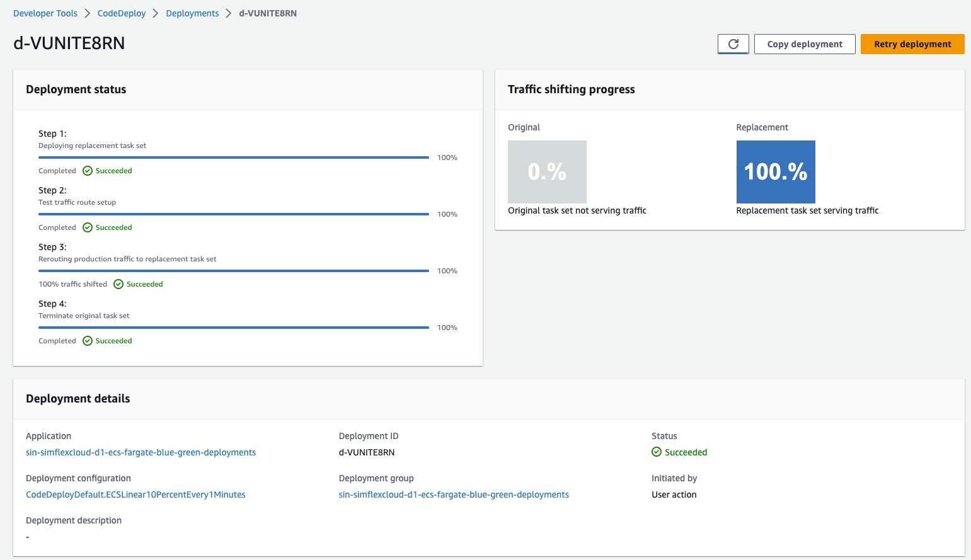The width and height of the screenshot is (971, 560).
Task: Click chevron after CodeDeploy breadcrumb
Action: coord(156,13)
